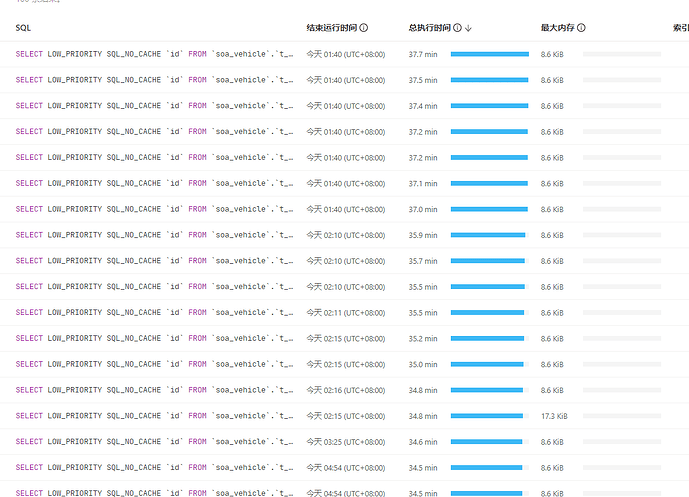Select the 35.9 min execution time value
The image size is (689, 497).
pos(423,235)
